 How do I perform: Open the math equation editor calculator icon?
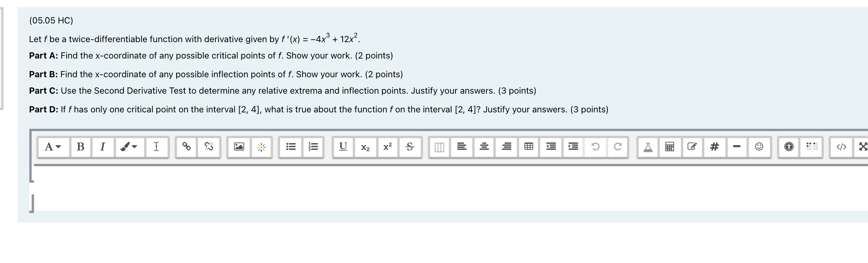(x=669, y=147)
